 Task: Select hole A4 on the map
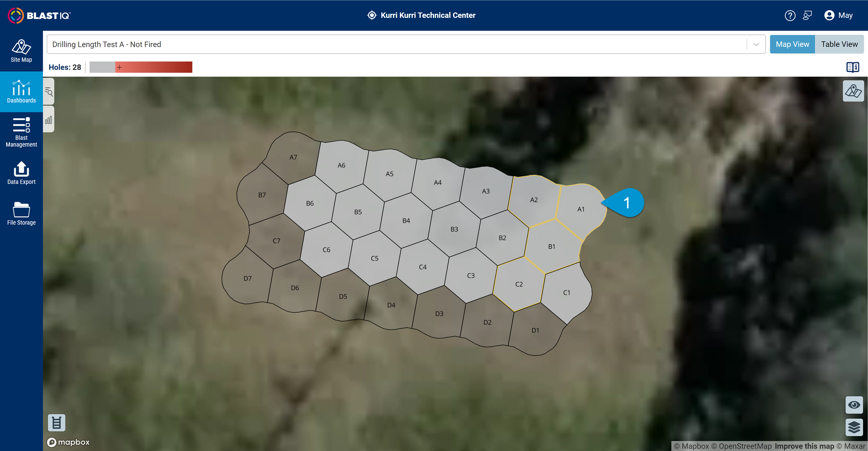point(437,183)
